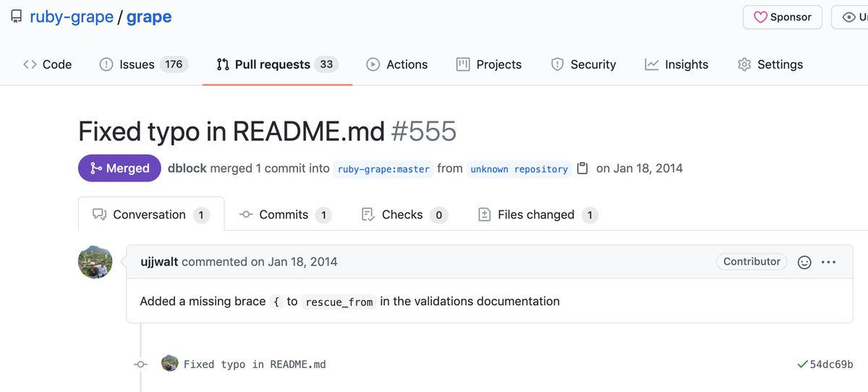Switch to the Commits tab

pos(285,215)
